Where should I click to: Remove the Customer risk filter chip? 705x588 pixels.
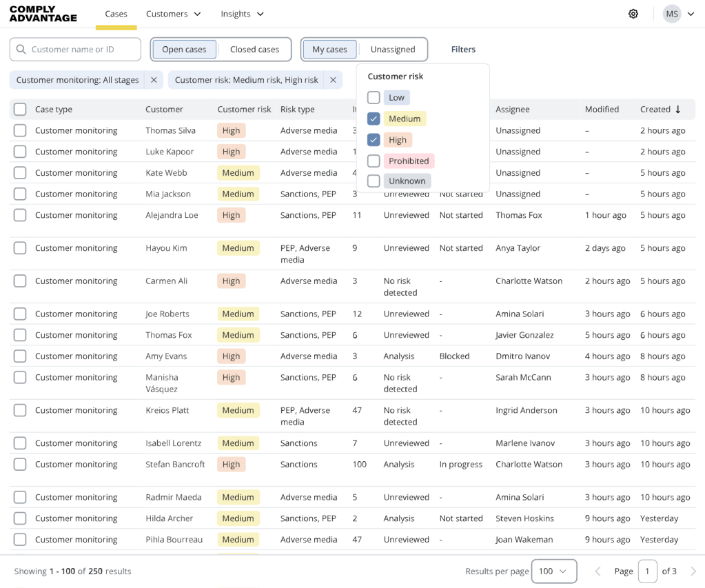[333, 80]
